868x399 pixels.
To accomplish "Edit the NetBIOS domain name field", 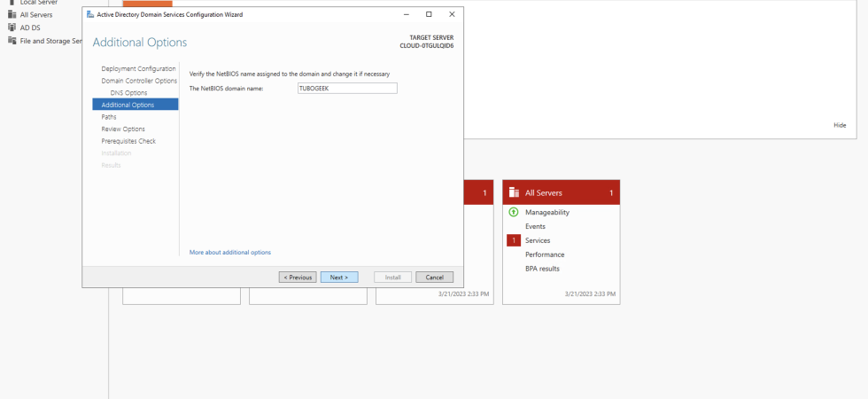I will (x=347, y=88).
